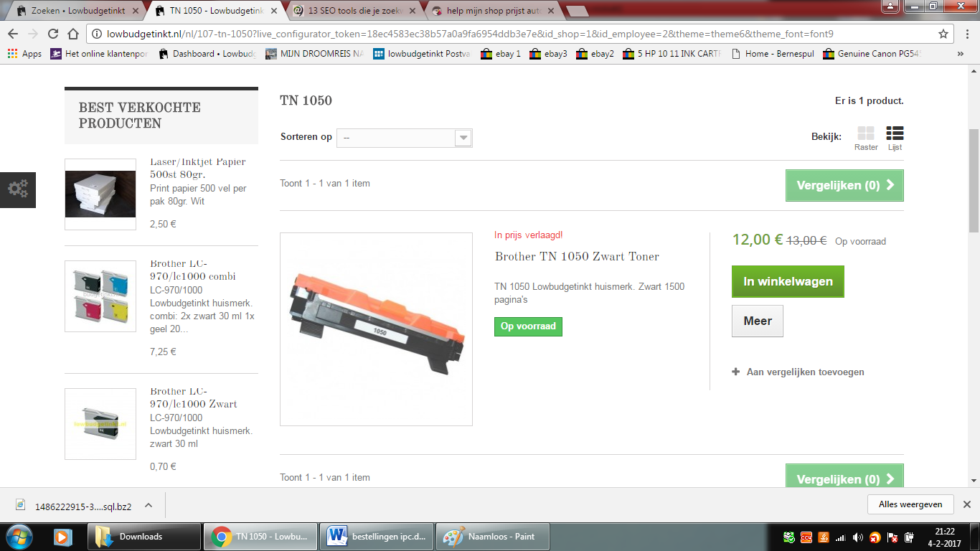Click the print paper product thumbnail
Viewport: 980px width, 551px height.
tap(100, 194)
